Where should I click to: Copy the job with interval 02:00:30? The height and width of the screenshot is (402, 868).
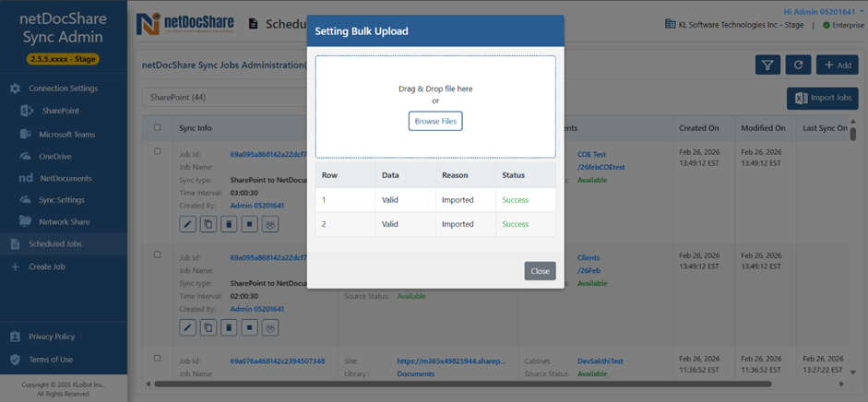[208, 327]
